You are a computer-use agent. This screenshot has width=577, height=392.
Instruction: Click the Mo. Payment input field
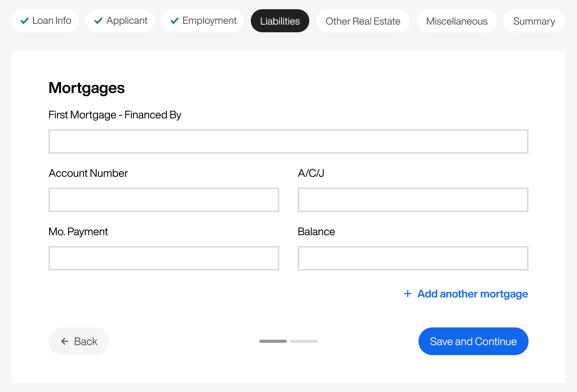coord(163,258)
